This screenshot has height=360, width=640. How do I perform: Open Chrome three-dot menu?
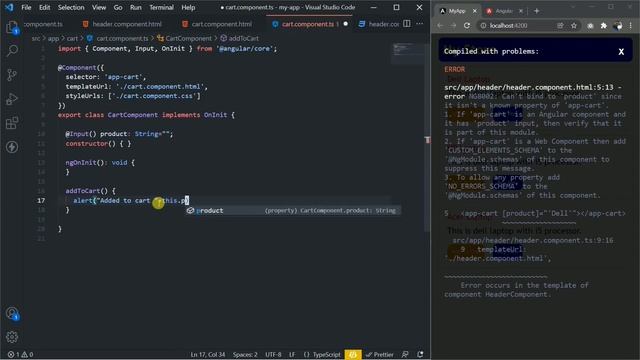631,26
